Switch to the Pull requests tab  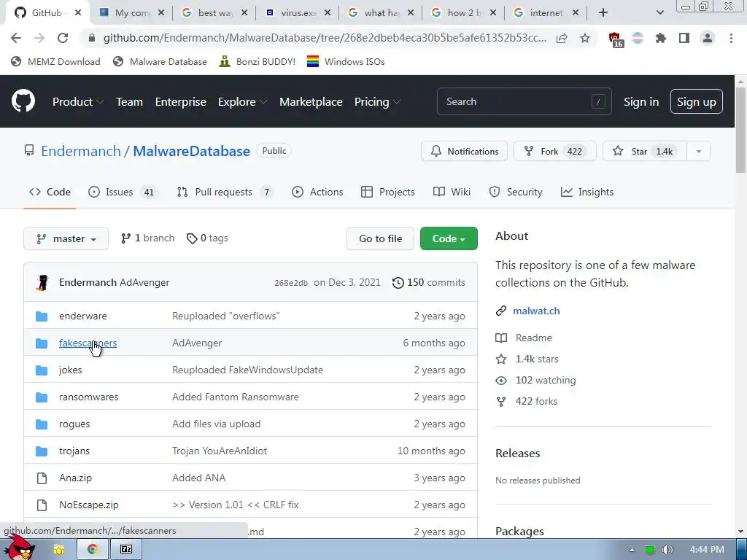tap(225, 192)
